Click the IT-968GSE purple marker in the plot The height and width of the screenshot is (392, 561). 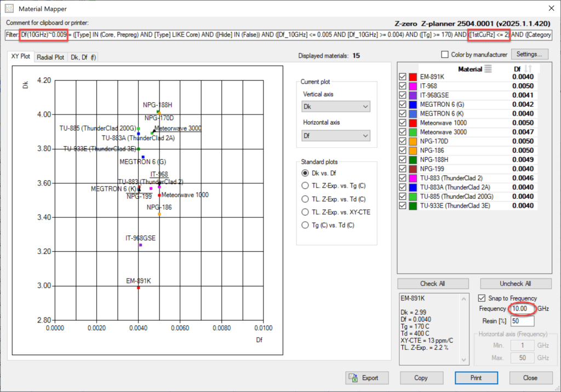(140, 245)
